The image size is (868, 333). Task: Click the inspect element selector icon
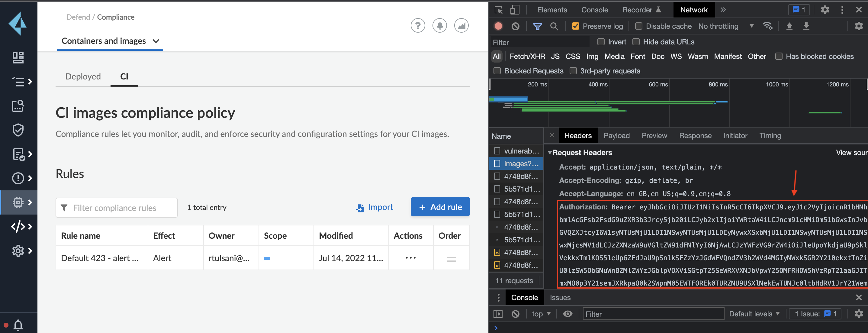tap(498, 10)
